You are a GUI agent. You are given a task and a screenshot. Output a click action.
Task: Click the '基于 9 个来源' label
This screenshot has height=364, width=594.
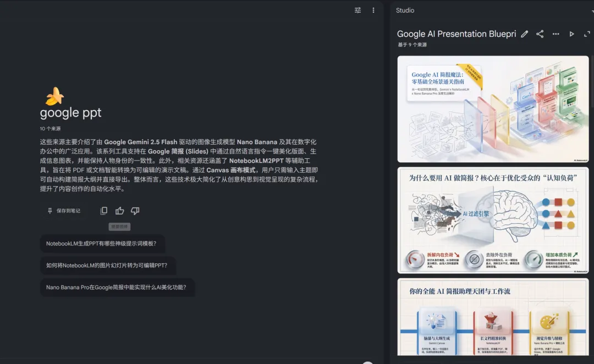pos(412,45)
